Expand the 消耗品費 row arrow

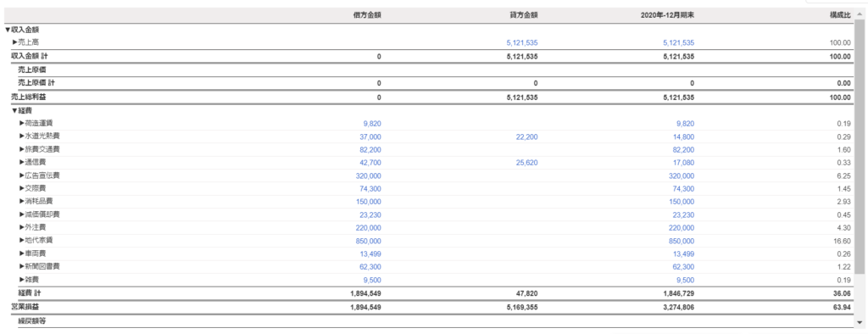click(22, 201)
